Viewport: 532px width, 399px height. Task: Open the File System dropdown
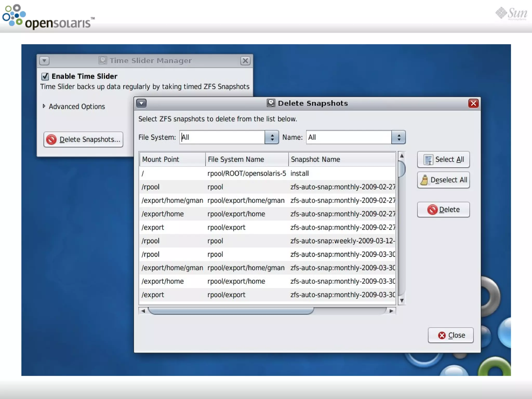pyautogui.click(x=272, y=137)
